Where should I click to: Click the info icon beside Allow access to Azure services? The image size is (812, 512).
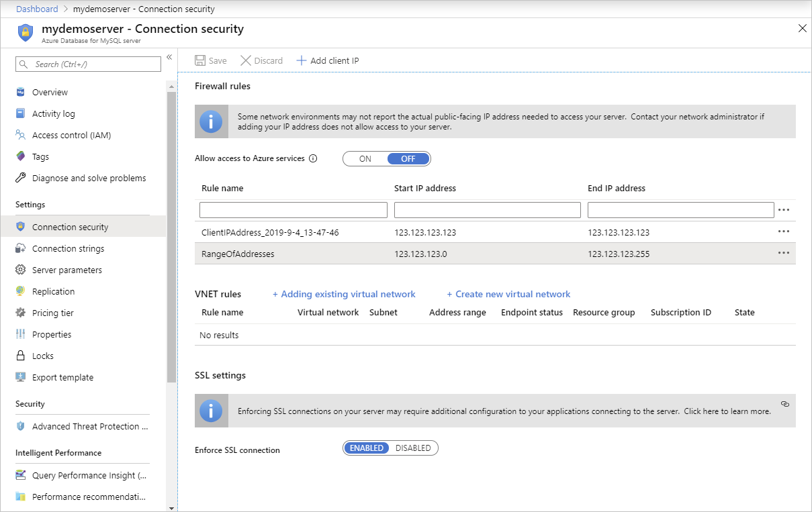312,159
